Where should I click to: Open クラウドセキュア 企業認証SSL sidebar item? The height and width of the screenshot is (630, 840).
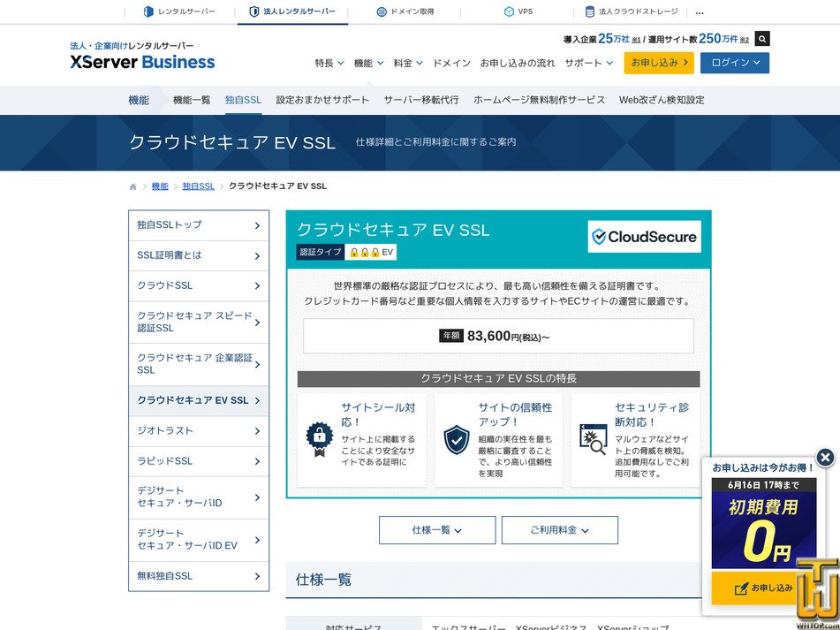(199, 364)
